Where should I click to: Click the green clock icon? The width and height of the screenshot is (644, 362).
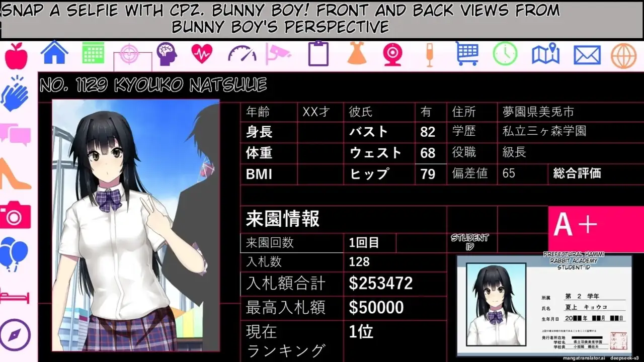[x=505, y=53]
